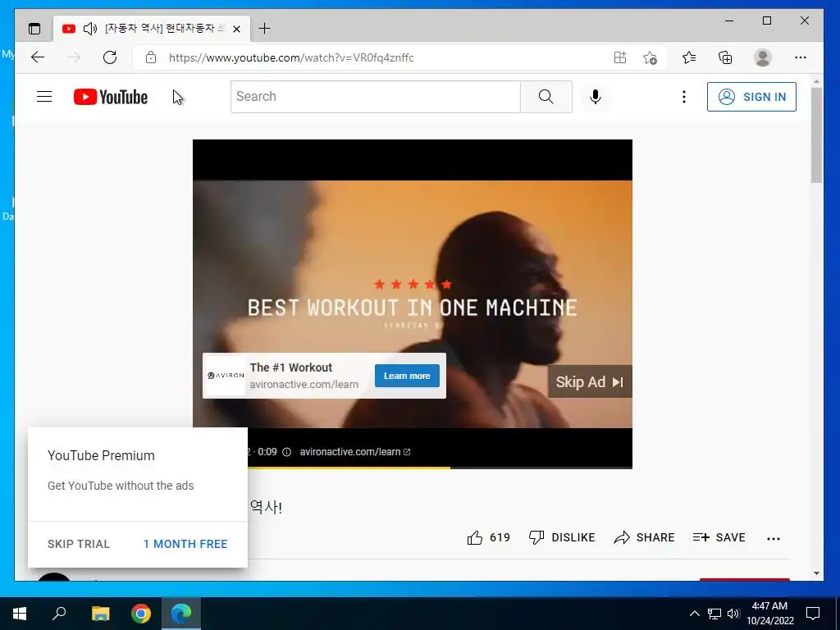Open the network tray icon
Screen dimensions: 840x630
(x=714, y=614)
